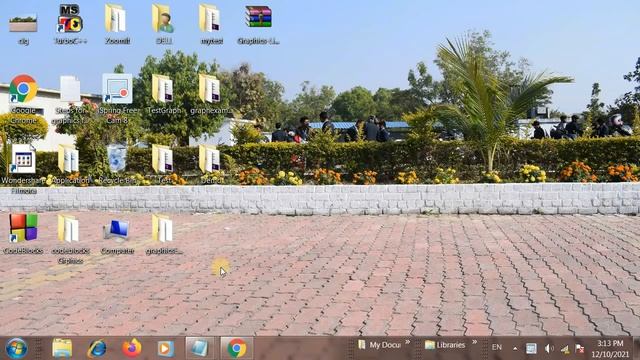Select the codeblocks Graphics folder icon
The width and height of the screenshot is (640, 360).
pos(68,229)
